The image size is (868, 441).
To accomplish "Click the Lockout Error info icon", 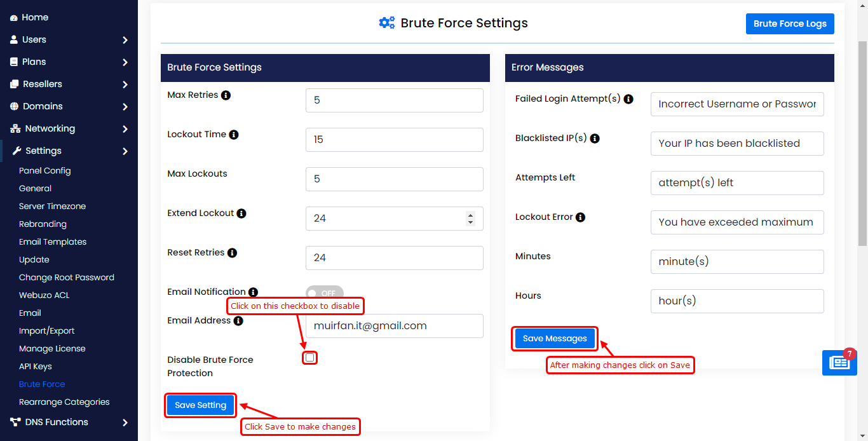I will pos(580,217).
